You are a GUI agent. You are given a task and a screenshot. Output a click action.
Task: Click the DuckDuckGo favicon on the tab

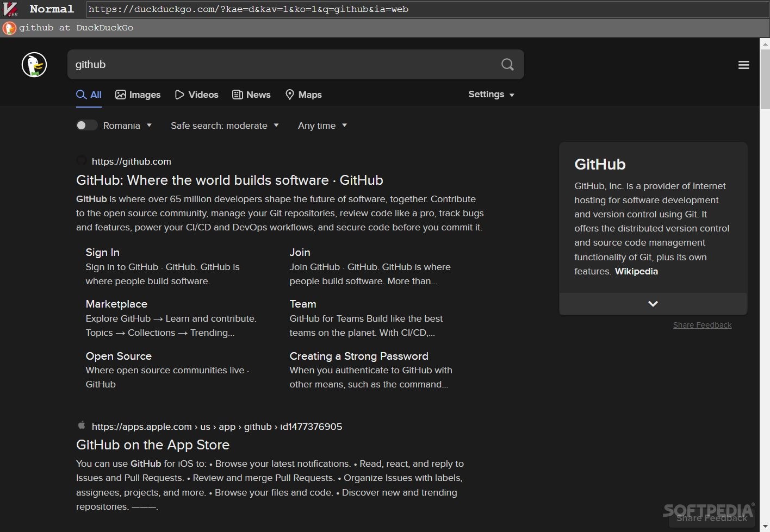[9, 28]
